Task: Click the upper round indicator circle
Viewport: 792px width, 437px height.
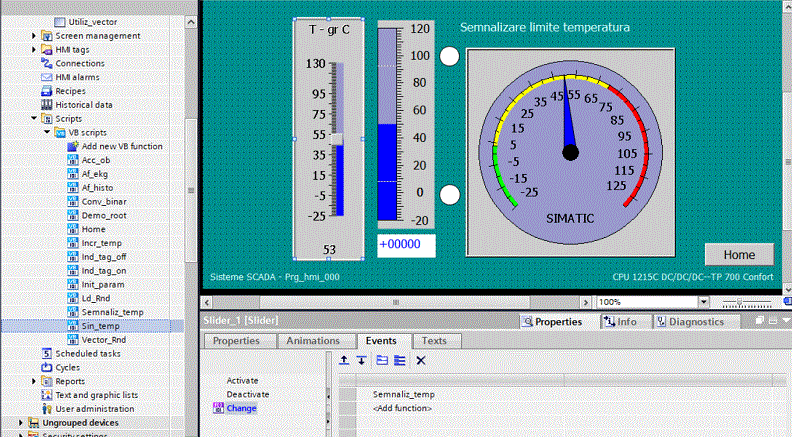Action: click(x=450, y=56)
